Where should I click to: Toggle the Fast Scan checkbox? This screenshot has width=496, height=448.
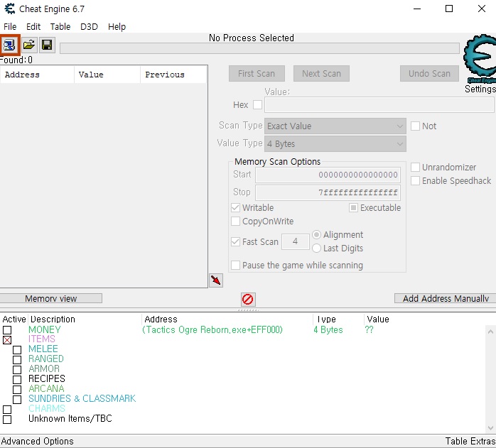[235, 242]
